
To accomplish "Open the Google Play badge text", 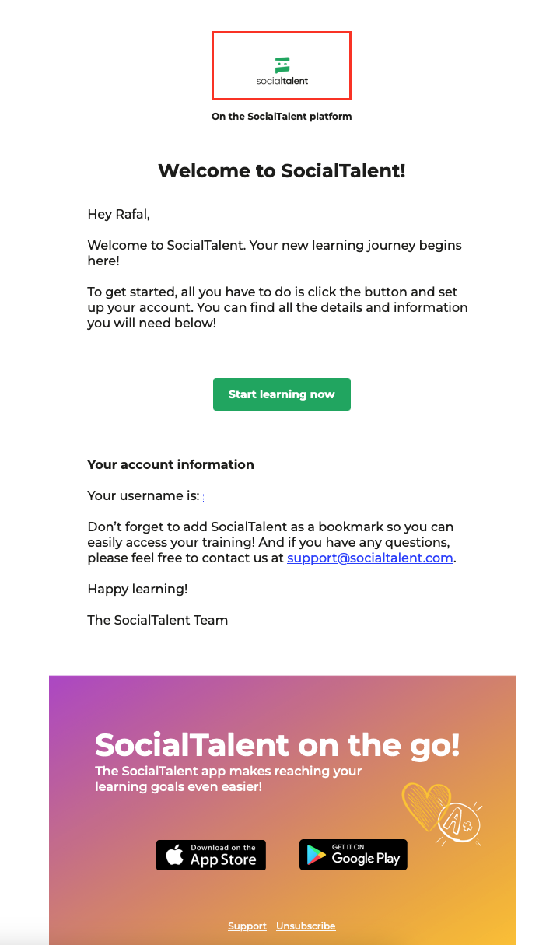I will [x=366, y=856].
